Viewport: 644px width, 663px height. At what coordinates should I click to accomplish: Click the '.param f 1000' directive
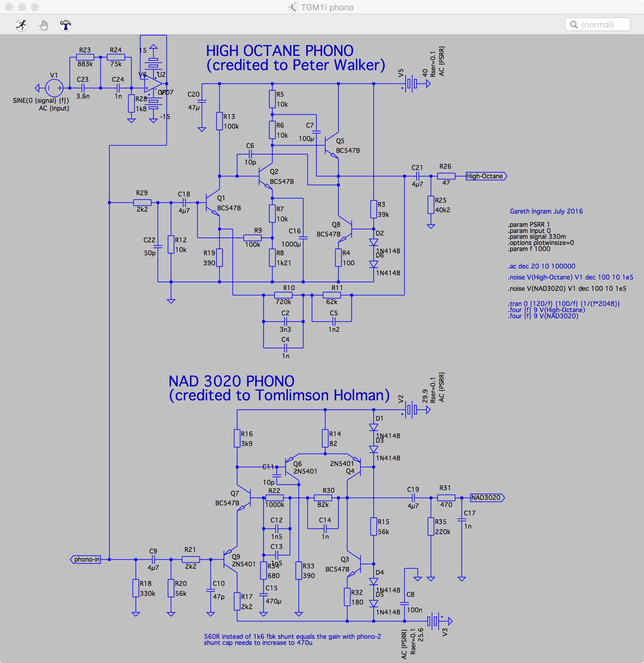[529, 249]
